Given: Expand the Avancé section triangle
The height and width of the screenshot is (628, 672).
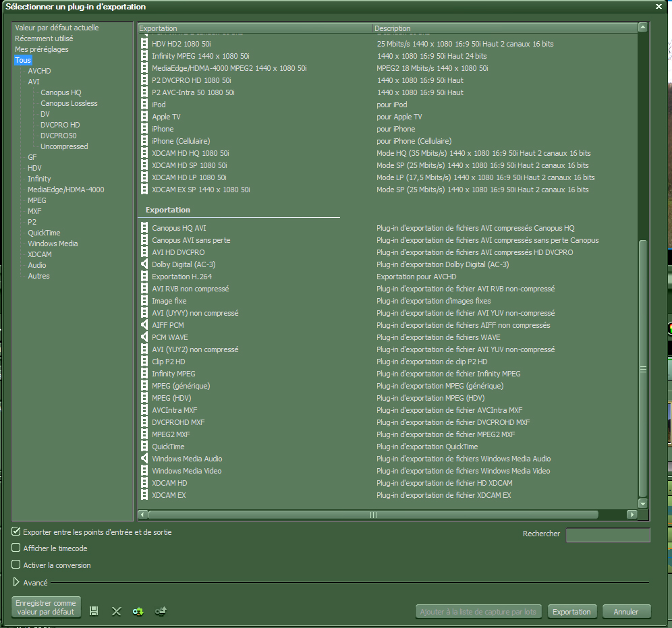Looking at the screenshot, I should coord(16,582).
